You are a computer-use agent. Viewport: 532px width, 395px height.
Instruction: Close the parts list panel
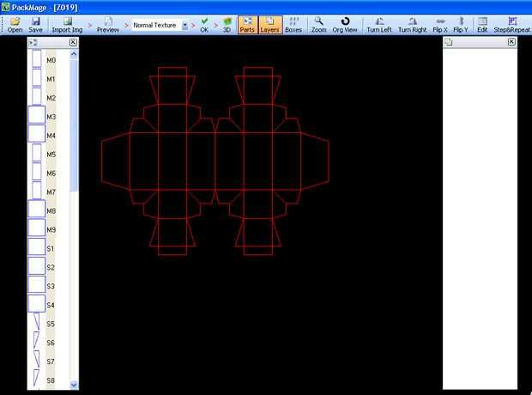(x=73, y=42)
